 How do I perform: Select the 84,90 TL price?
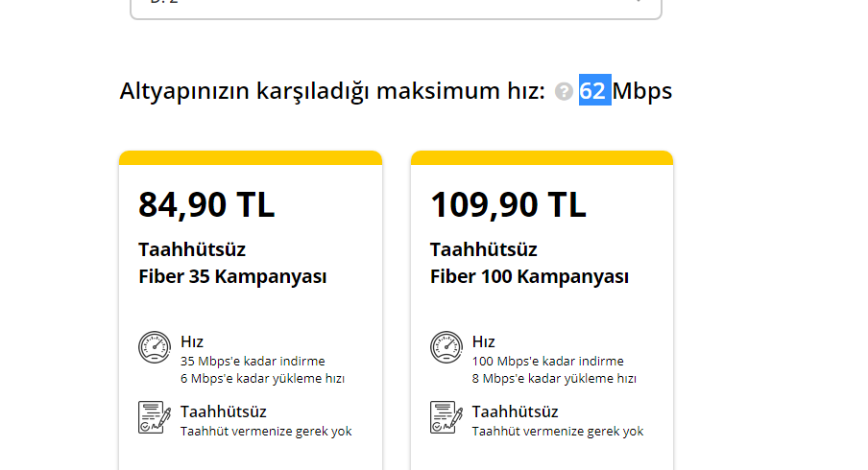(206, 204)
